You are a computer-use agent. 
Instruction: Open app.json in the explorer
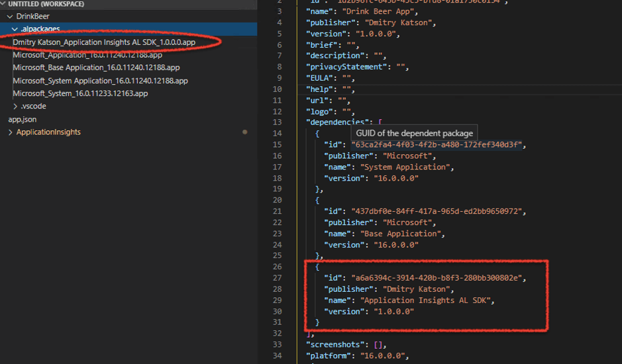[23, 119]
